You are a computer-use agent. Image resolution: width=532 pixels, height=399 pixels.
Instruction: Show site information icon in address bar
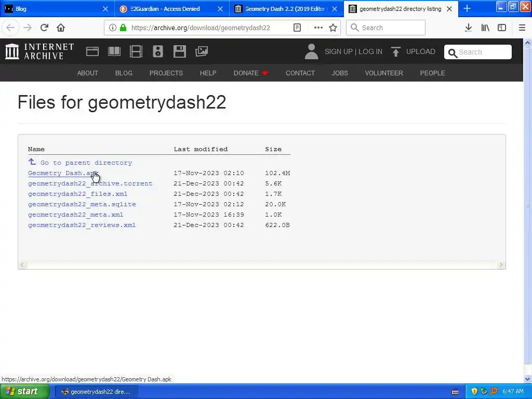[113, 28]
